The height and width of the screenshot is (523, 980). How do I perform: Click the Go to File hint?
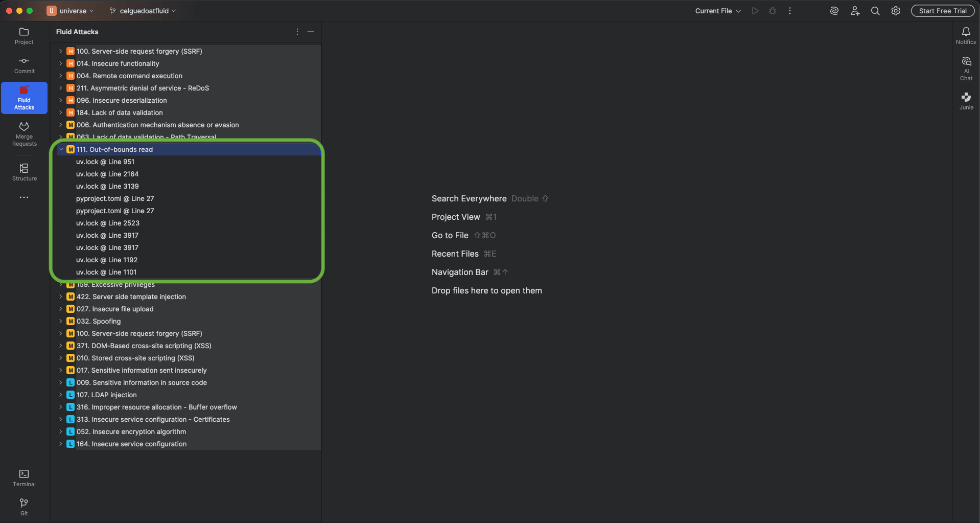click(450, 235)
